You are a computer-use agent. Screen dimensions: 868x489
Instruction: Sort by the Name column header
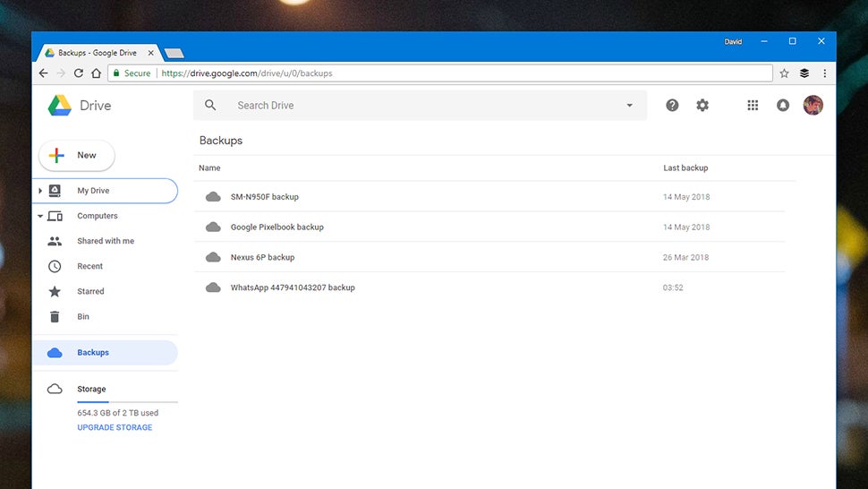[x=209, y=167]
